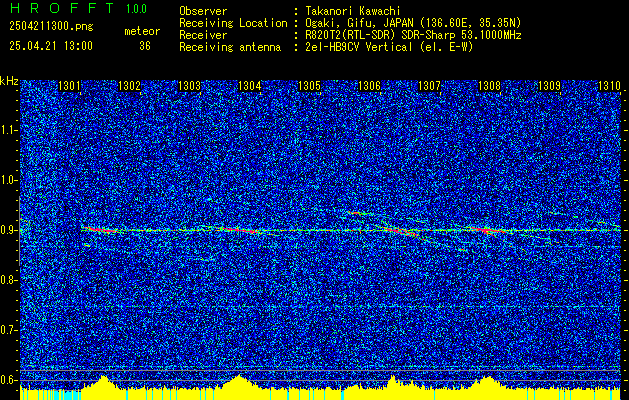
Task: Click the 1.0 kHz axis label
Action: [8, 181]
